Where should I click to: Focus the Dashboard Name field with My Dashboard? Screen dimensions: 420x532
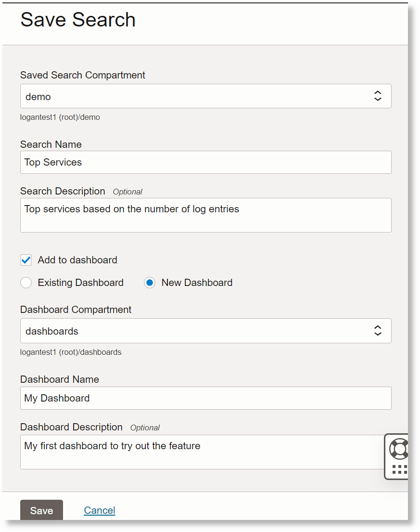[205, 398]
